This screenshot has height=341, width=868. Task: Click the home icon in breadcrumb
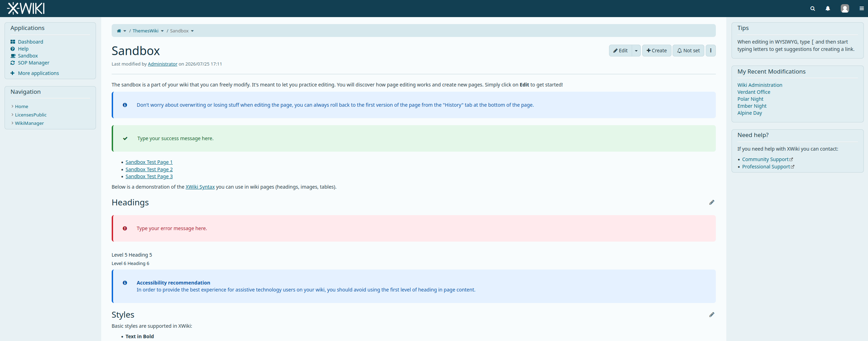[x=119, y=31]
